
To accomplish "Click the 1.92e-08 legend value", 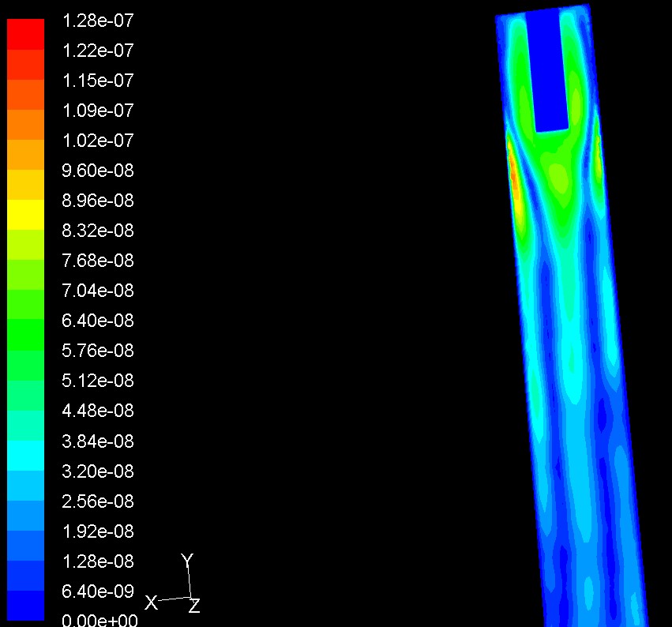I will [x=98, y=531].
